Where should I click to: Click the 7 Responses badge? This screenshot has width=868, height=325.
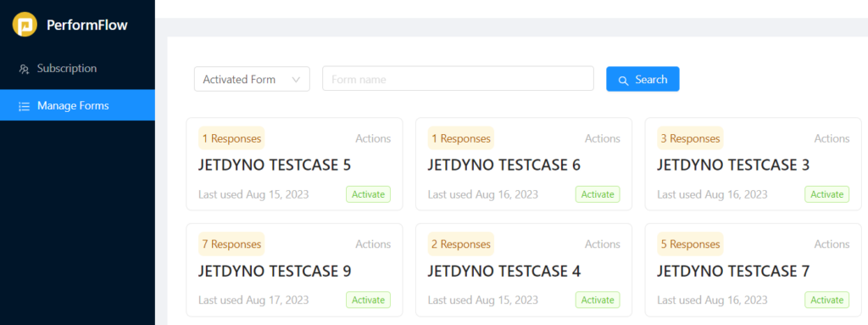click(231, 244)
